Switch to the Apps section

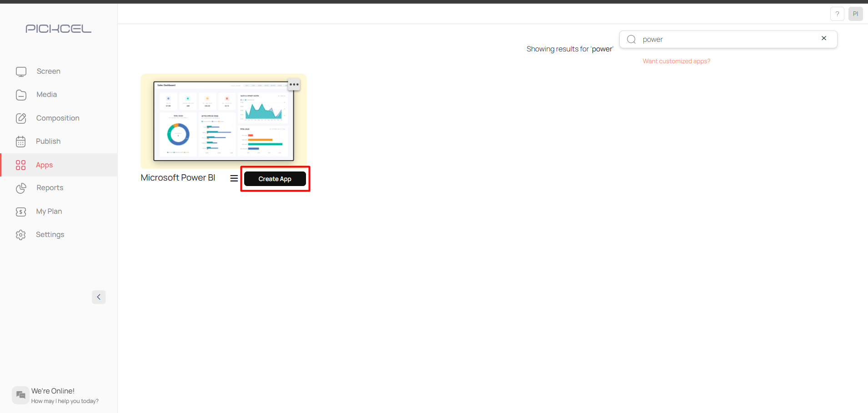[x=44, y=165]
